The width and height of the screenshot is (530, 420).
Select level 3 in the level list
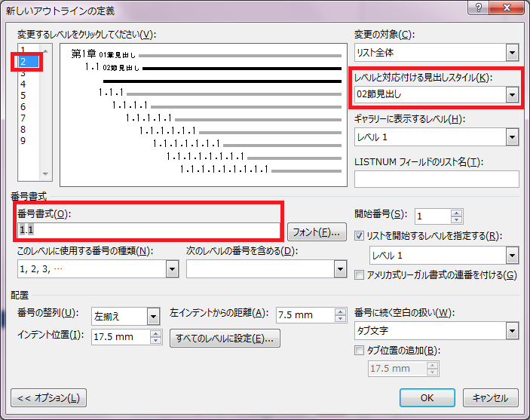tap(23, 72)
